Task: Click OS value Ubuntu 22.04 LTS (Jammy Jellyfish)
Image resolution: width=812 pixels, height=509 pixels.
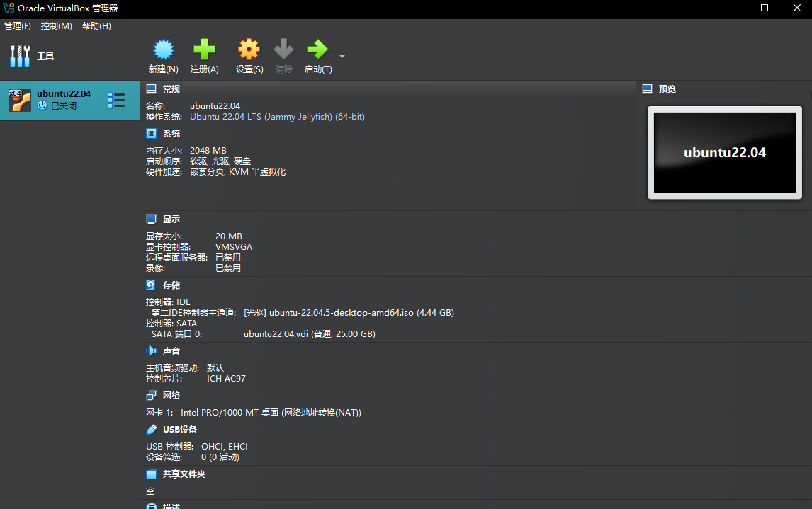Action: coord(277,116)
